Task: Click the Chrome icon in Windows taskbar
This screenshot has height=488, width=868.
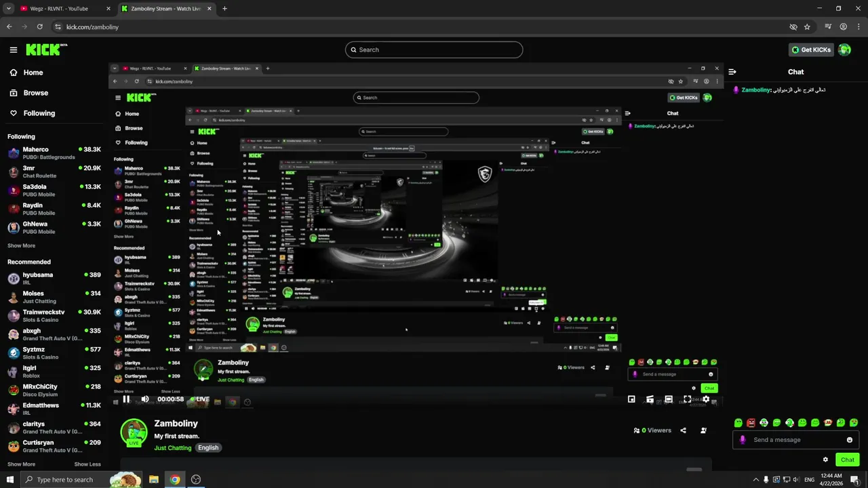Action: coord(175,479)
